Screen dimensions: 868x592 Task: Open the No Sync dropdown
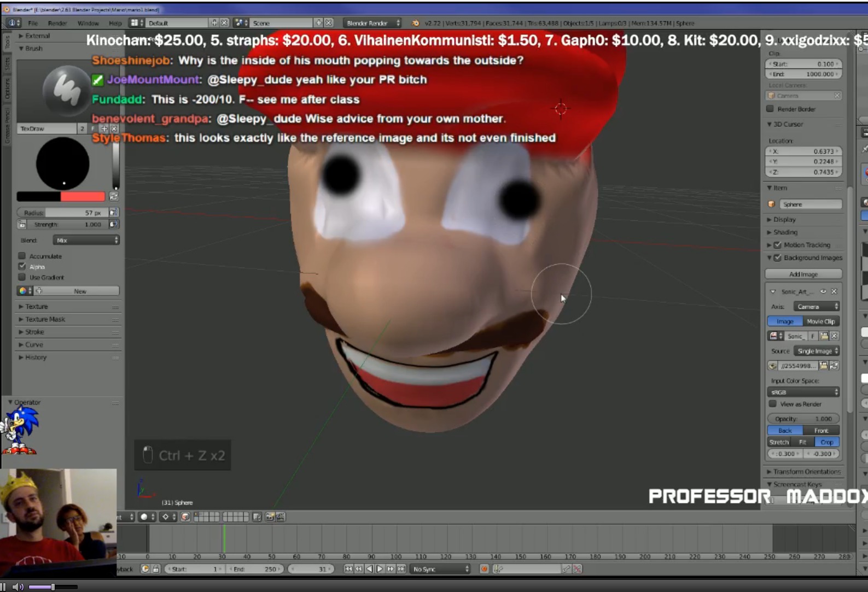point(441,569)
